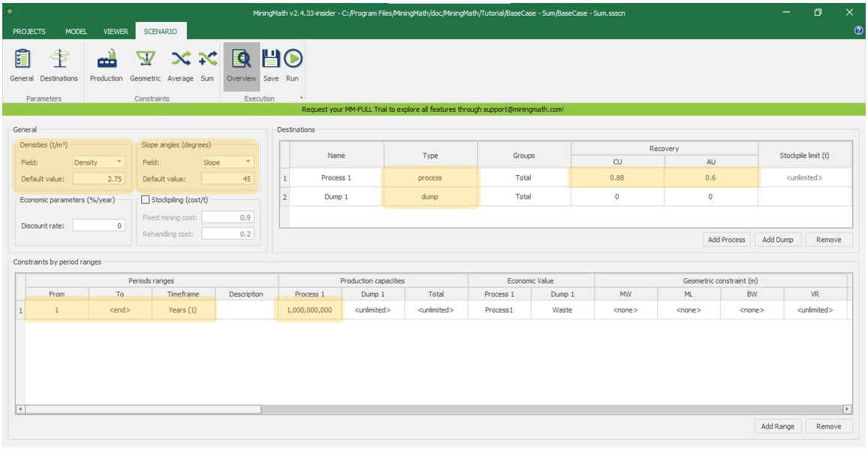Image resolution: width=868 pixels, height=451 pixels.
Task: Click the Discount rate input field
Action: coord(99,225)
